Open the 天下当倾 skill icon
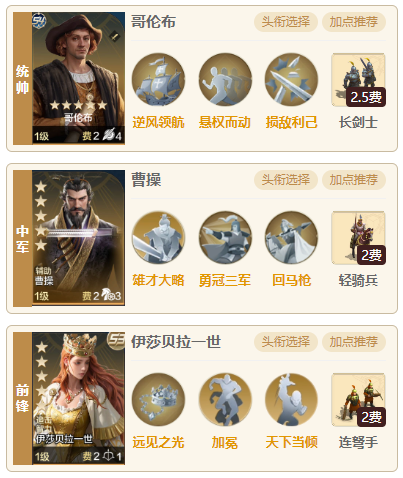Viewport: 403px width, 478px height. pos(291,400)
